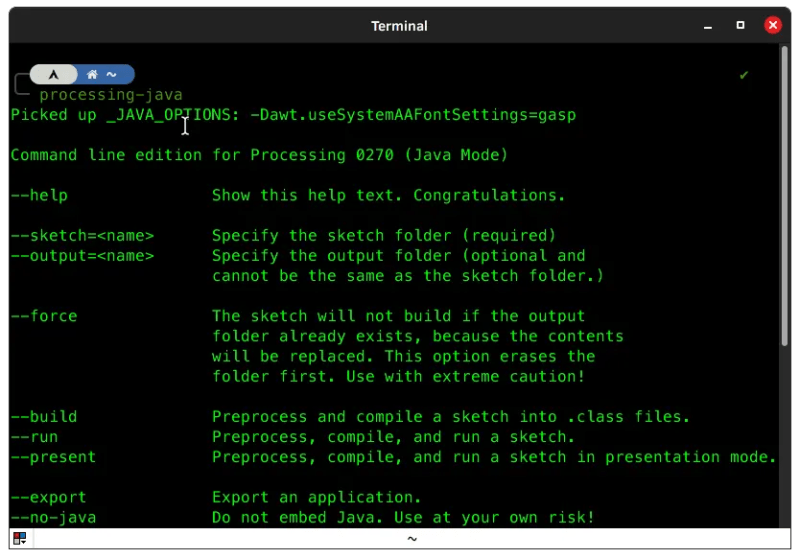
Task: Click the --help option text
Action: tap(39, 195)
